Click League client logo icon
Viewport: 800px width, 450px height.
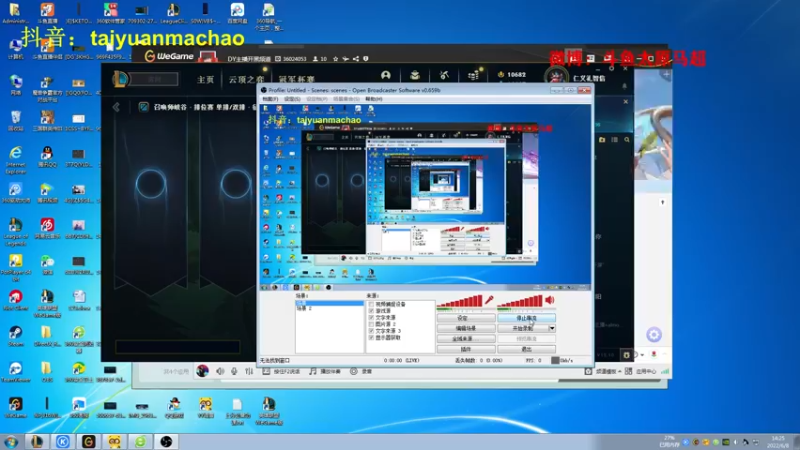(x=120, y=79)
